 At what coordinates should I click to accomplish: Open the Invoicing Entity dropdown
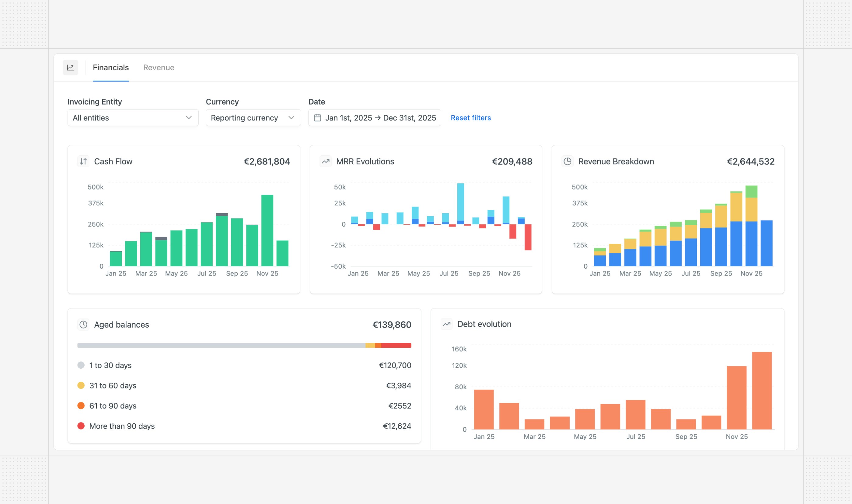click(132, 118)
